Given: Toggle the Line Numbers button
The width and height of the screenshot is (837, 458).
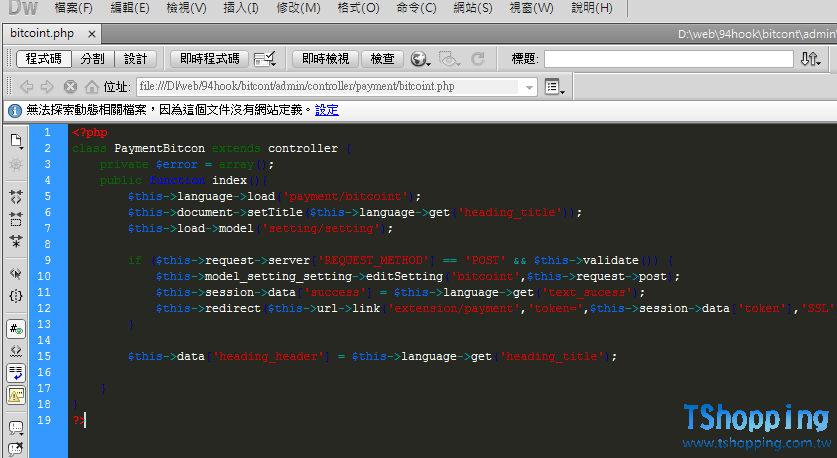Looking at the screenshot, I should point(16,328).
